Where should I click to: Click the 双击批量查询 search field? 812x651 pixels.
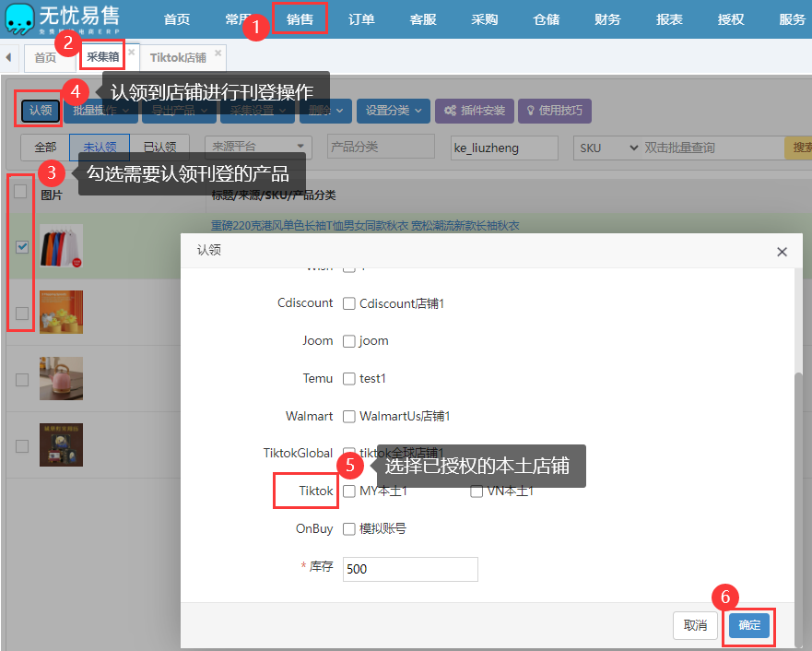(x=713, y=148)
